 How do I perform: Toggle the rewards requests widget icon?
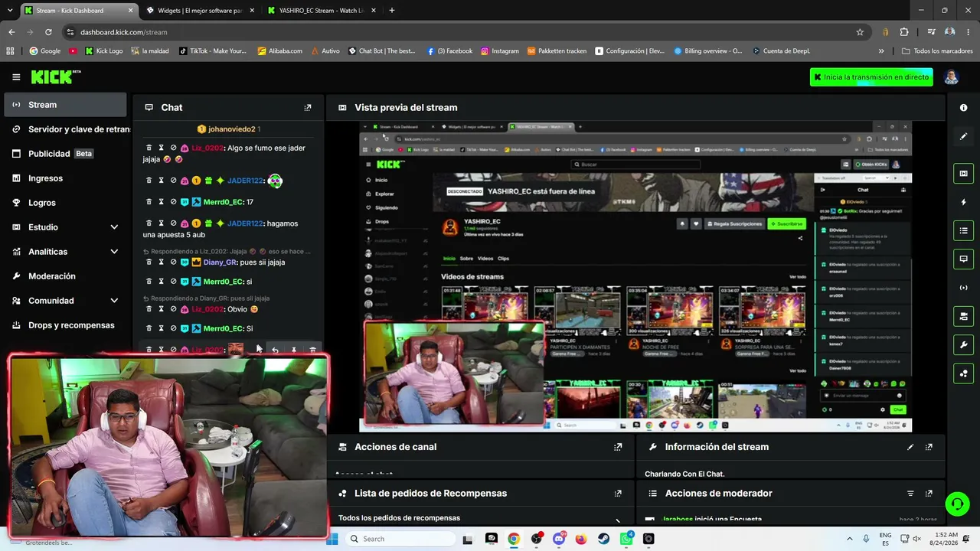pyautogui.click(x=963, y=373)
